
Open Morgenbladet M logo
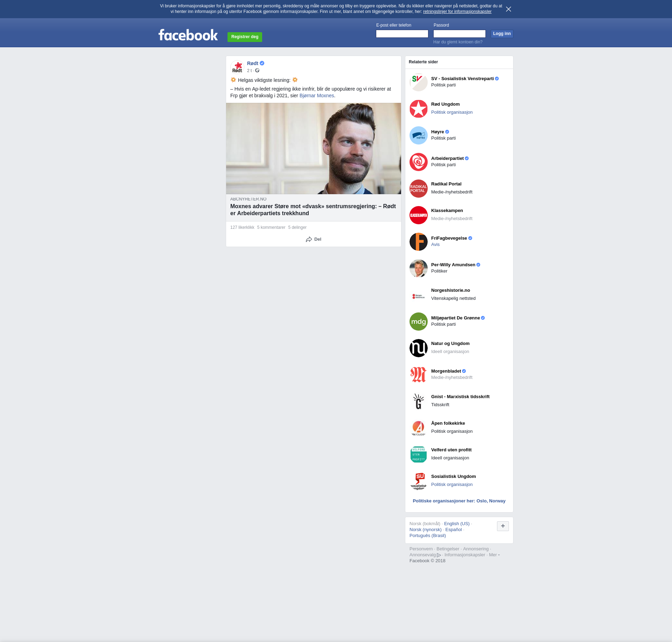(x=419, y=375)
